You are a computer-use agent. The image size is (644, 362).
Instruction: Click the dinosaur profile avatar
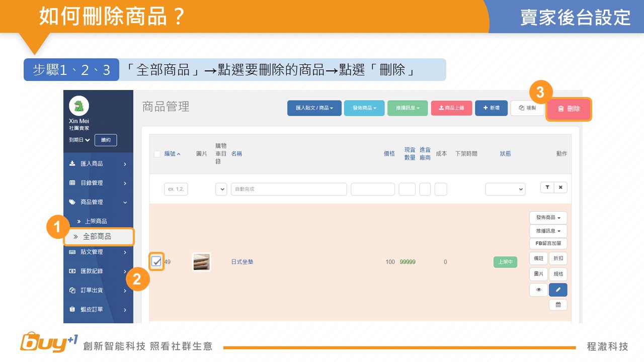(79, 106)
